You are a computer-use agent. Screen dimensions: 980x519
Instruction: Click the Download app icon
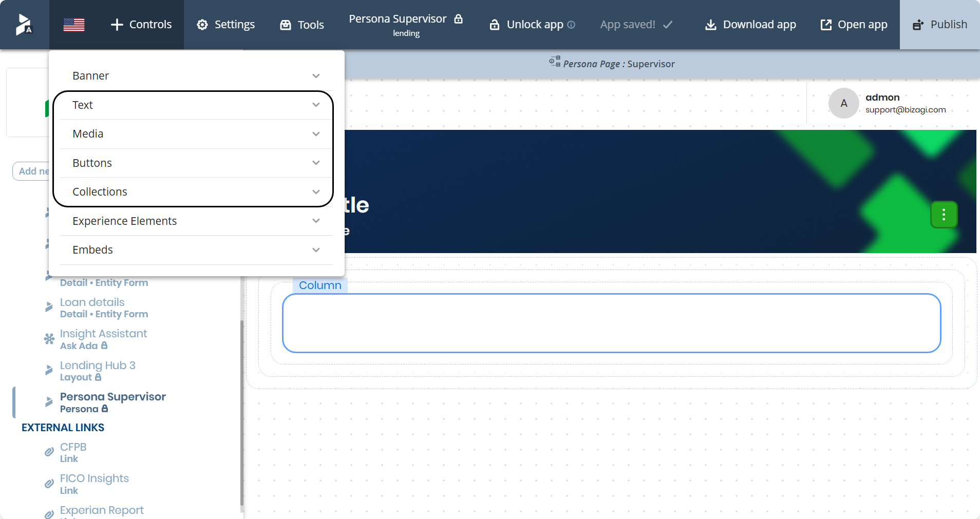[710, 24]
